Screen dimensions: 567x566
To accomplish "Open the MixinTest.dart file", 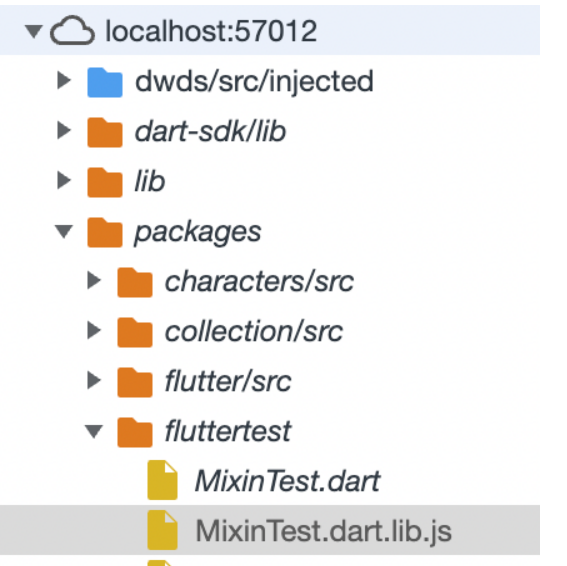I will pos(287,481).
